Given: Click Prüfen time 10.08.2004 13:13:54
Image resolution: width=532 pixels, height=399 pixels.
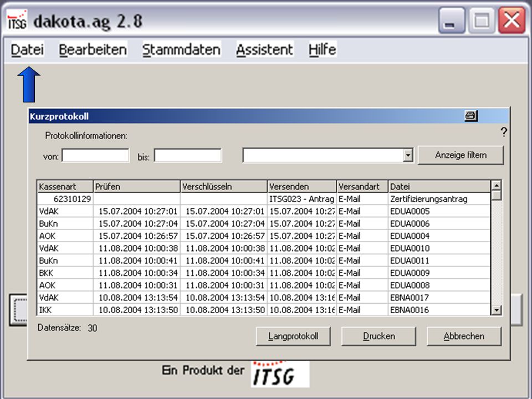Looking at the screenshot, I should (x=137, y=298).
